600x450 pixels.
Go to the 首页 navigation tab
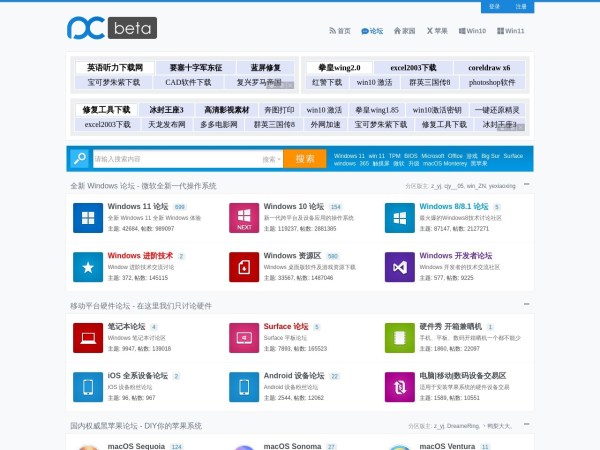[x=340, y=31]
